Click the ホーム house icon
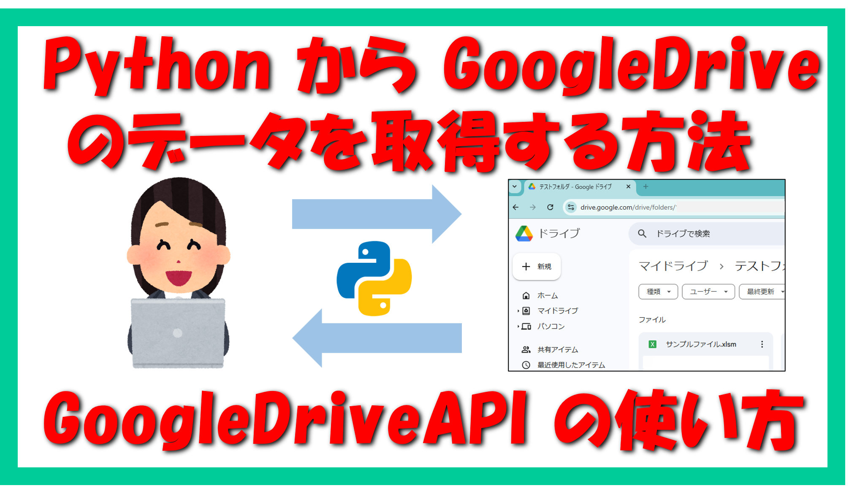The height and width of the screenshot is (499, 868). pos(526,296)
